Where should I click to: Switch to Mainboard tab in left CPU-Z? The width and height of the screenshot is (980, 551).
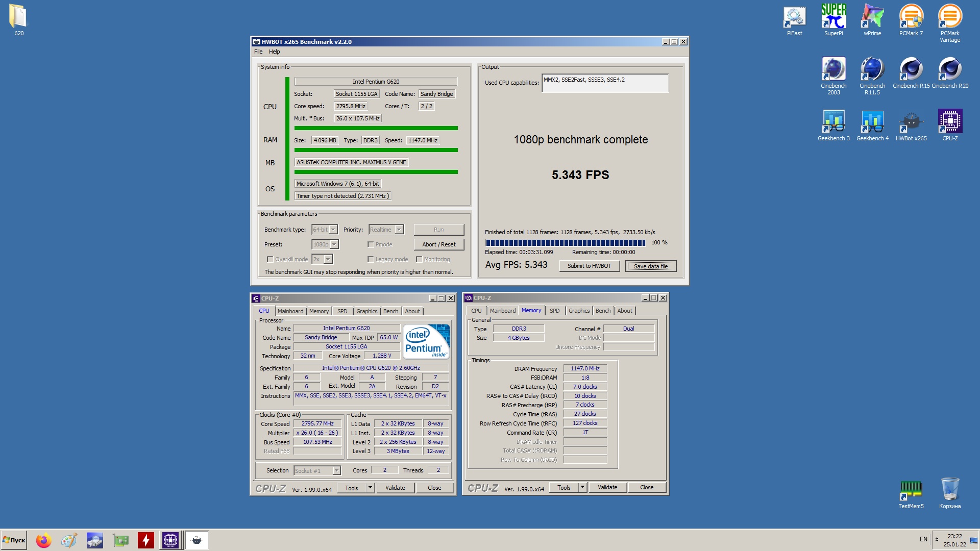tap(290, 311)
